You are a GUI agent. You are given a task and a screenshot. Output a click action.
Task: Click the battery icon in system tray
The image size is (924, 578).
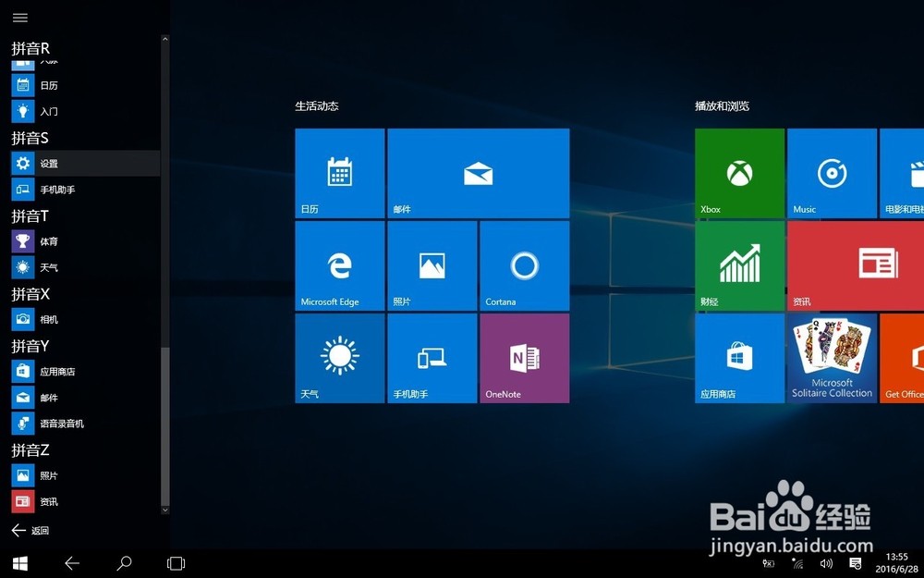point(768,564)
